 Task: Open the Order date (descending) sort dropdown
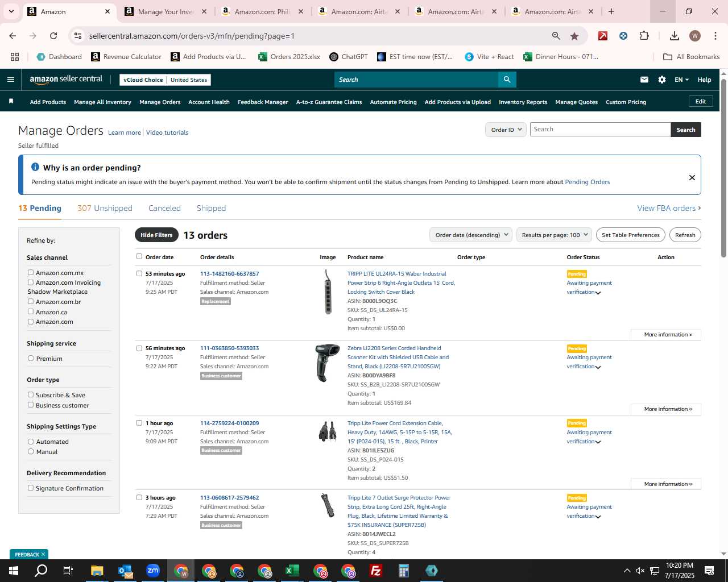click(471, 235)
